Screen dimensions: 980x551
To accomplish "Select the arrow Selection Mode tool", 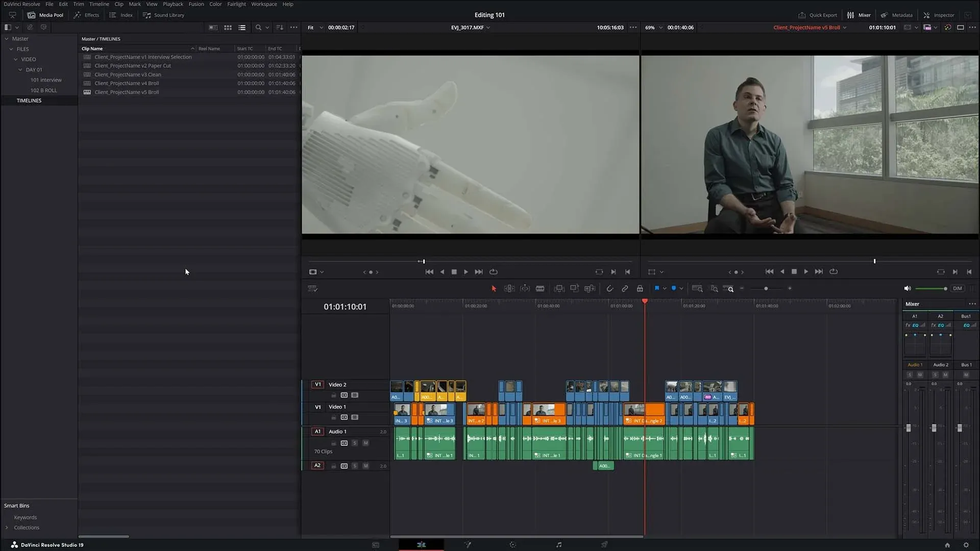I will (494, 289).
